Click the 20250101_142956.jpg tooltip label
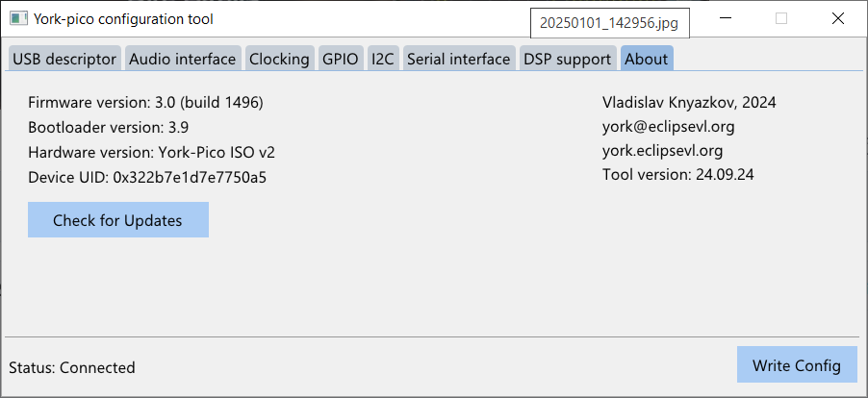The width and height of the screenshot is (868, 398). [x=609, y=23]
